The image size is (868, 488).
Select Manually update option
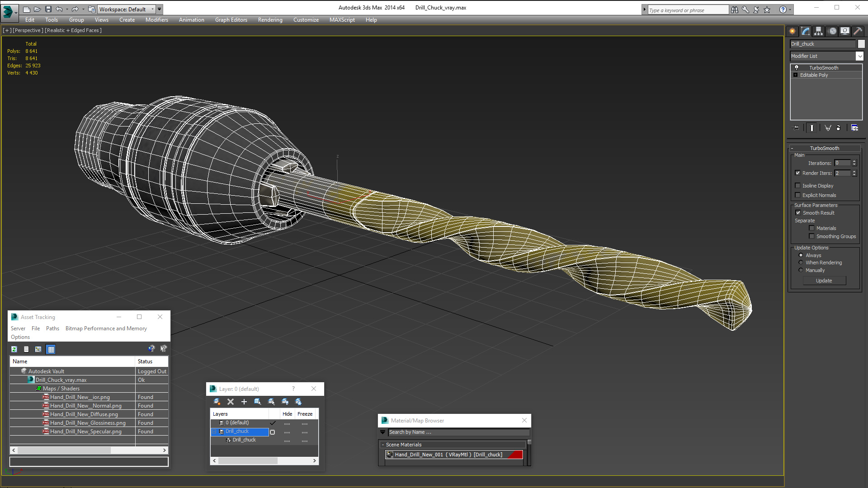801,270
